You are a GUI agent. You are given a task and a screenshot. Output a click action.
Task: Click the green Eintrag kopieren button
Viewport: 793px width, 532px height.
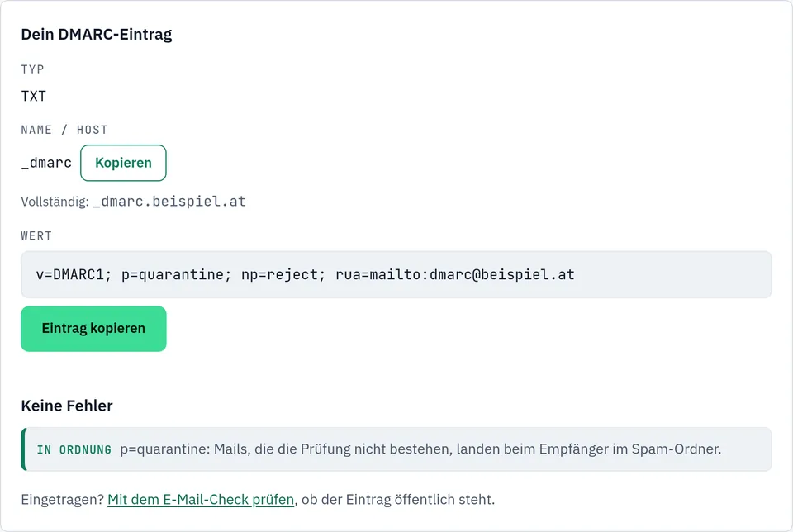click(x=93, y=329)
